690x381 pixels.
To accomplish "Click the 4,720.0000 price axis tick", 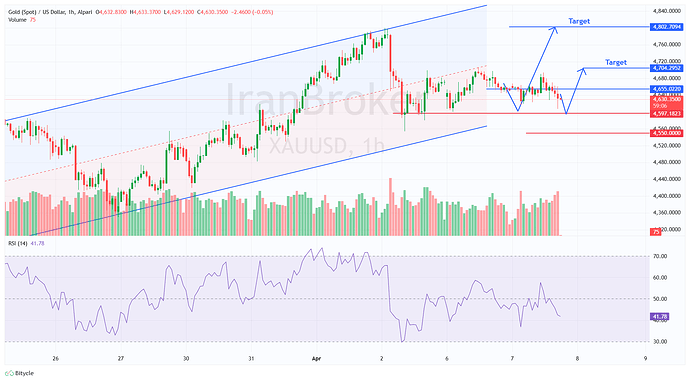I will tap(667, 61).
